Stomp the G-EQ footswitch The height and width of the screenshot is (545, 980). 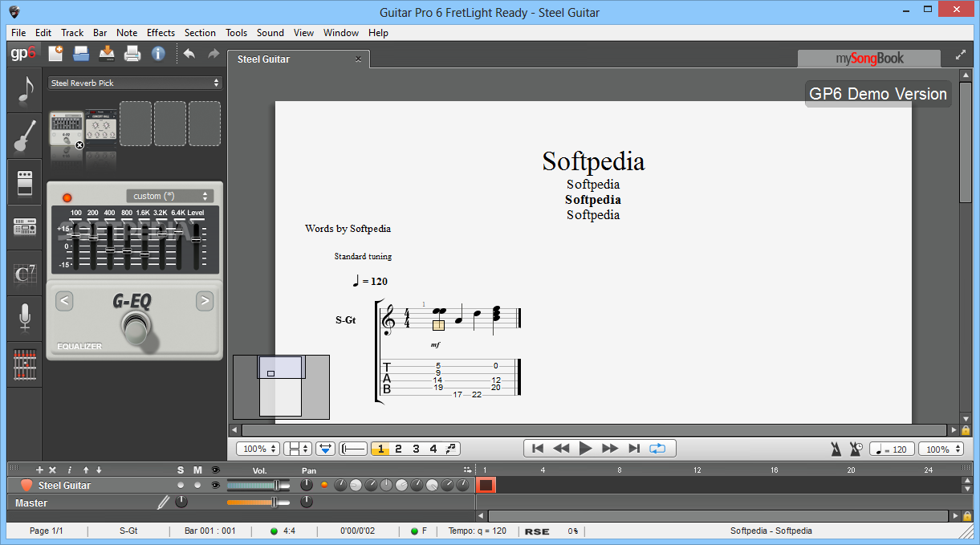pos(135,327)
